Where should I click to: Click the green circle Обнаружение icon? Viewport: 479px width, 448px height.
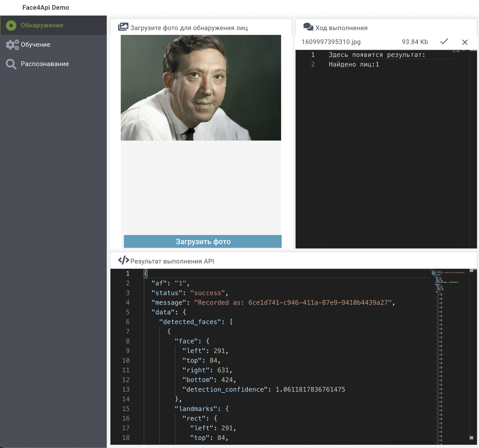pos(11,25)
